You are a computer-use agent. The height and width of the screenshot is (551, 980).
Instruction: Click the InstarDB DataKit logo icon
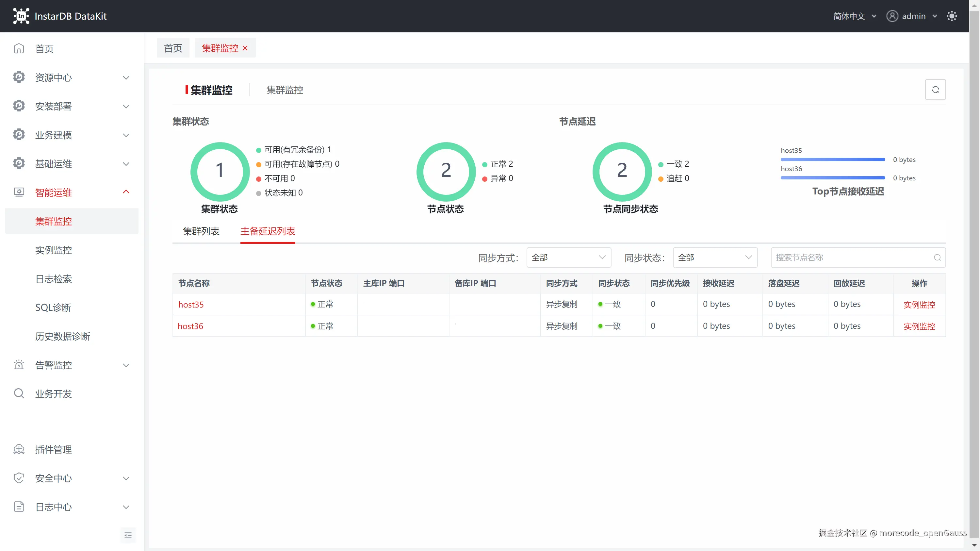[21, 16]
